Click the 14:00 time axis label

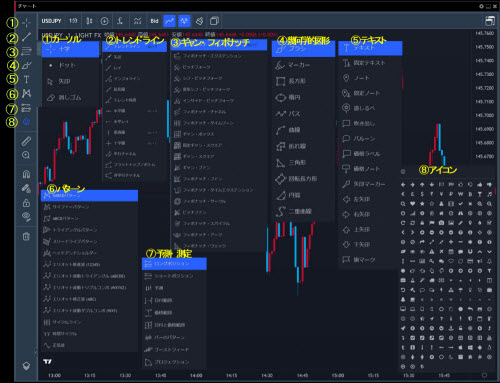pos(196,375)
